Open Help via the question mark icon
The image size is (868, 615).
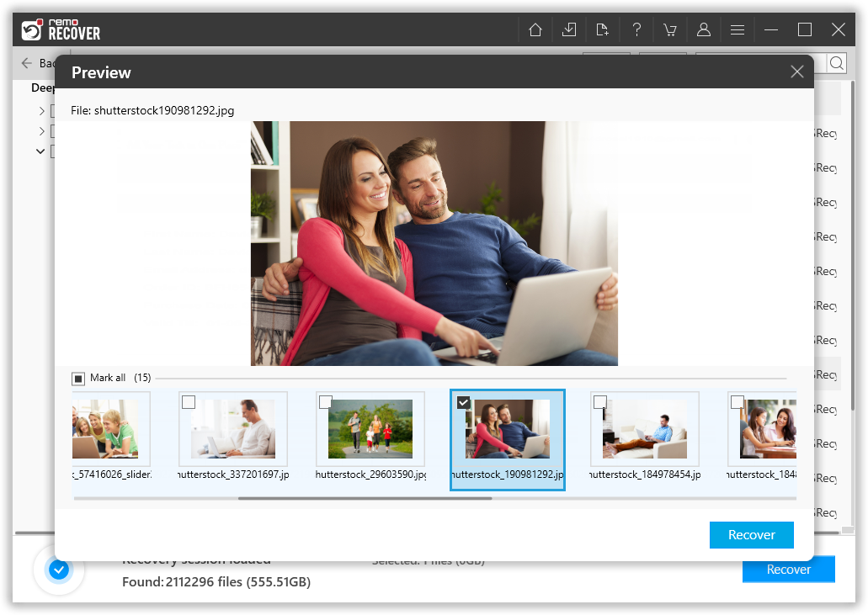(636, 29)
